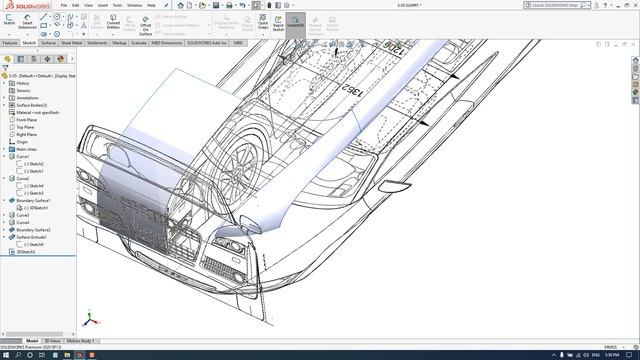Open SOLIDWORKS Resources in the task pane

point(636,60)
